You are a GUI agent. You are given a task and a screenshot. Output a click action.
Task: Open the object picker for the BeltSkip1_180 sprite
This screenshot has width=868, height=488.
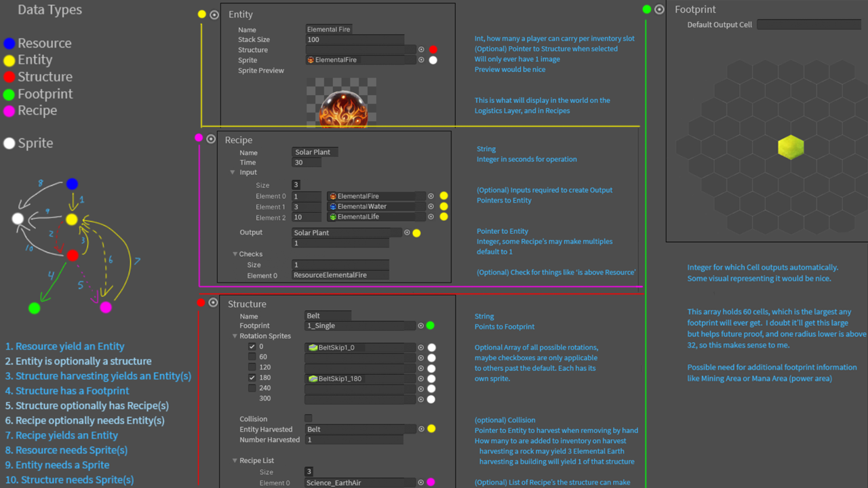420,378
